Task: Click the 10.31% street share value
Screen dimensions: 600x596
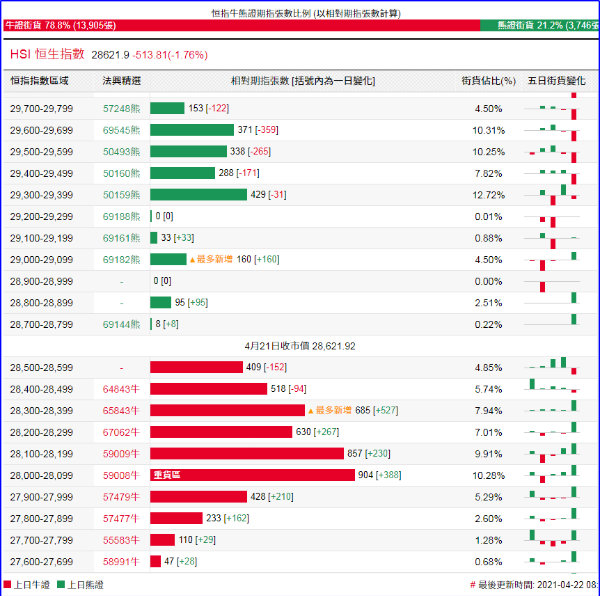Action: point(489,130)
